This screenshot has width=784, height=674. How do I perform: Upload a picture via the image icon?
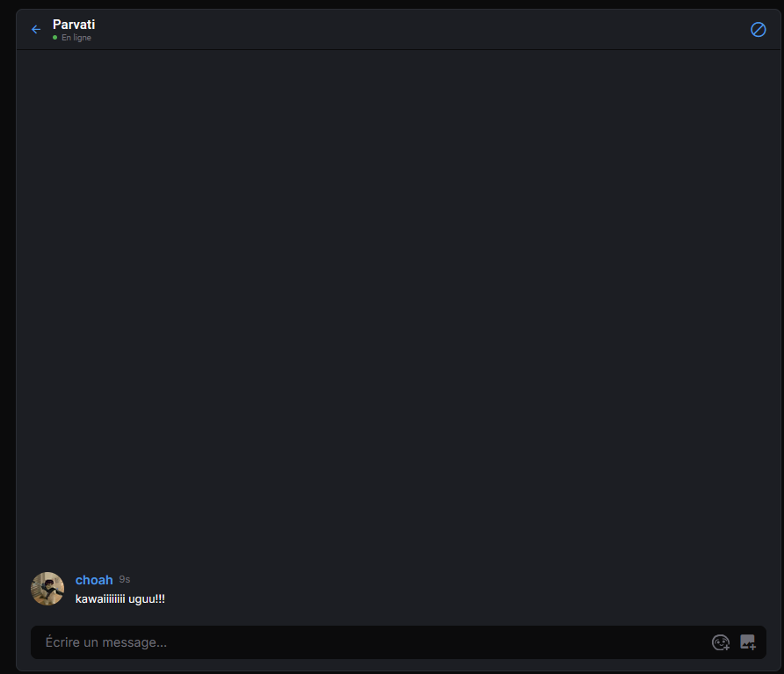tap(748, 642)
